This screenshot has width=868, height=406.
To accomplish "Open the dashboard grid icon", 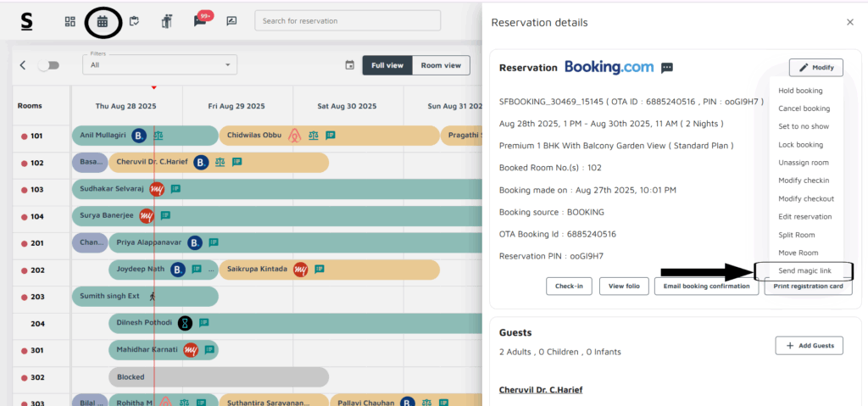I will tap(70, 21).
